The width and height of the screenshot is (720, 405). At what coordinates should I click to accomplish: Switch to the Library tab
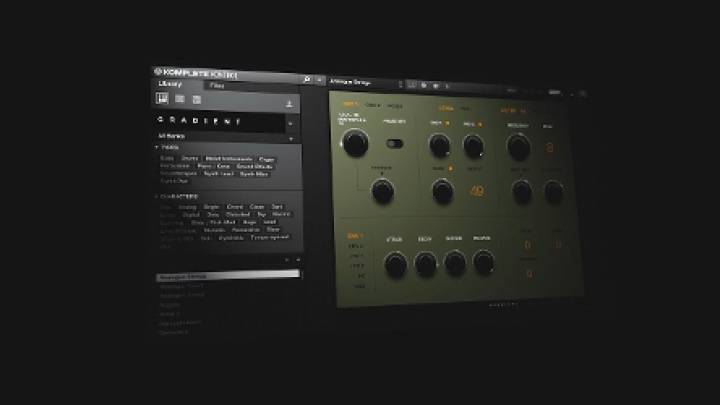click(170, 84)
